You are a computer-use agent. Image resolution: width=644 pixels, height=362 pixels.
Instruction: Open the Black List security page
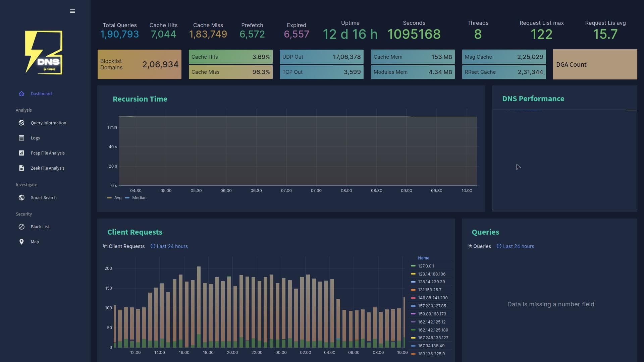tap(40, 227)
